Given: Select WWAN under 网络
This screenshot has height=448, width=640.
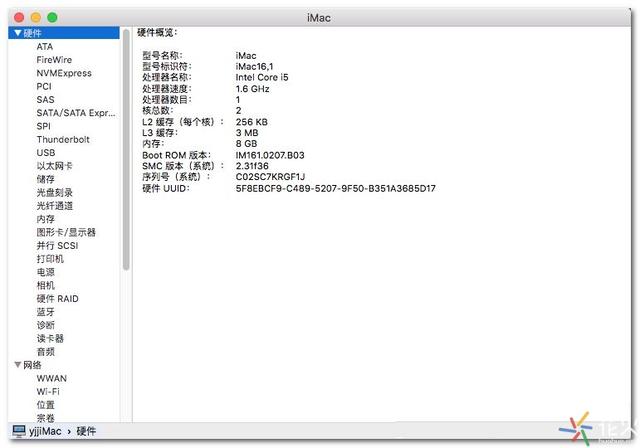Looking at the screenshot, I should click(51, 378).
